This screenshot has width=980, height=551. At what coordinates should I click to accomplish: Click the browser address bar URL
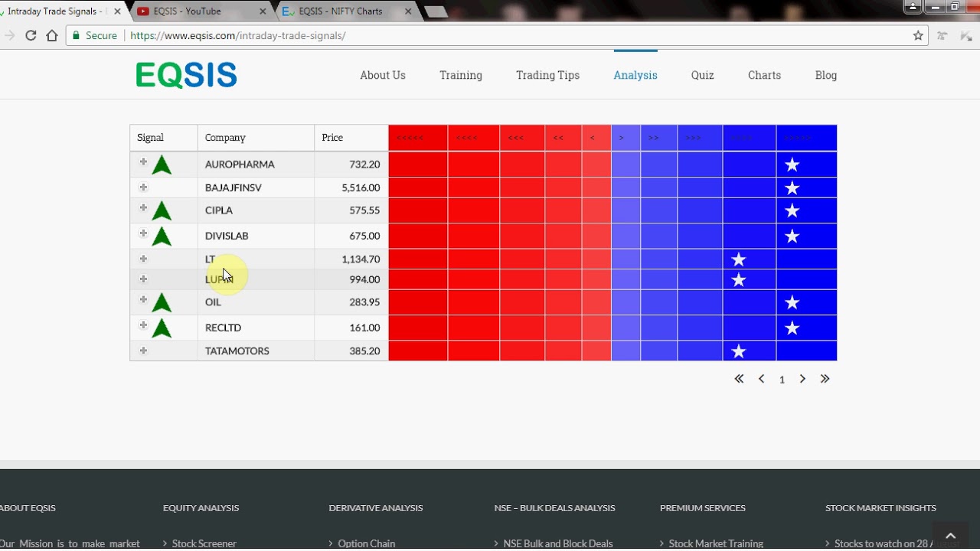pyautogui.click(x=238, y=35)
